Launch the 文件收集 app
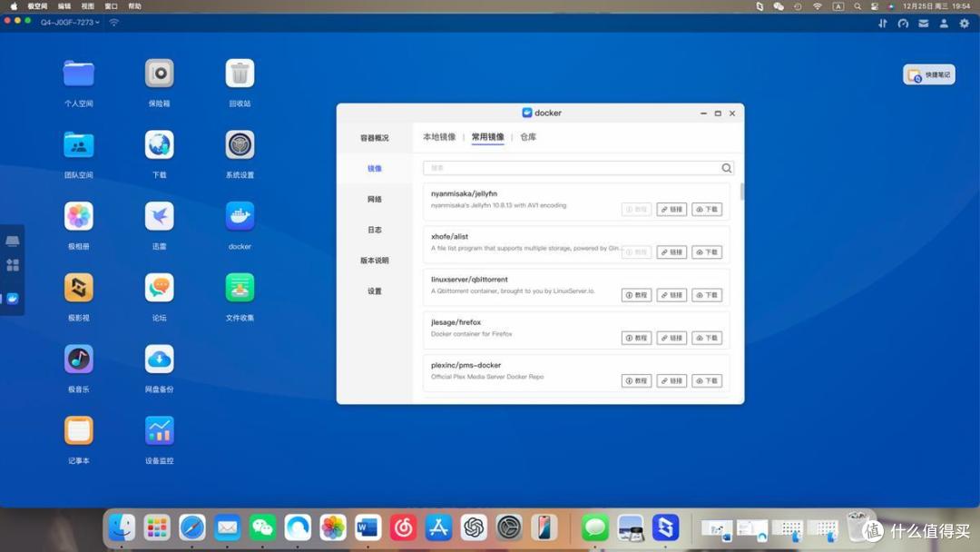980x552 pixels. pyautogui.click(x=240, y=288)
